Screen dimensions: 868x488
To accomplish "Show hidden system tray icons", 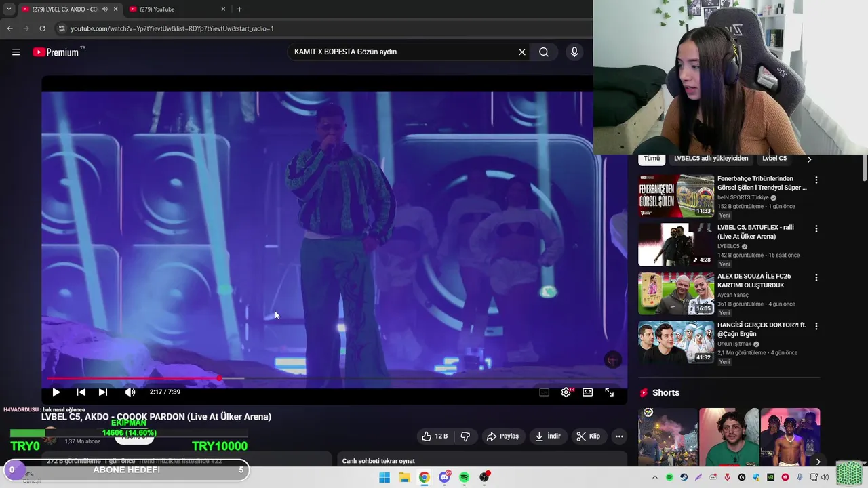I will tap(655, 478).
